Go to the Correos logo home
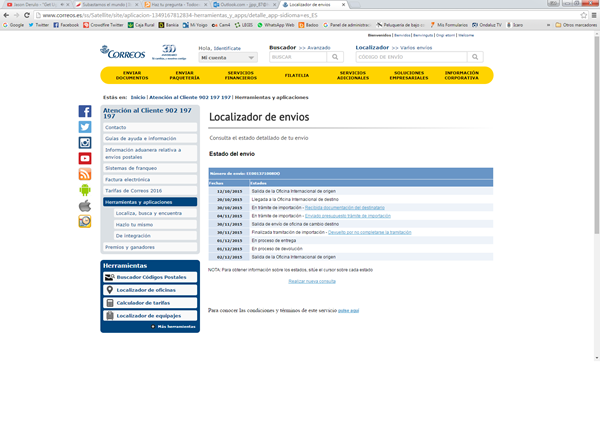The width and height of the screenshot is (600, 429). pos(123,52)
